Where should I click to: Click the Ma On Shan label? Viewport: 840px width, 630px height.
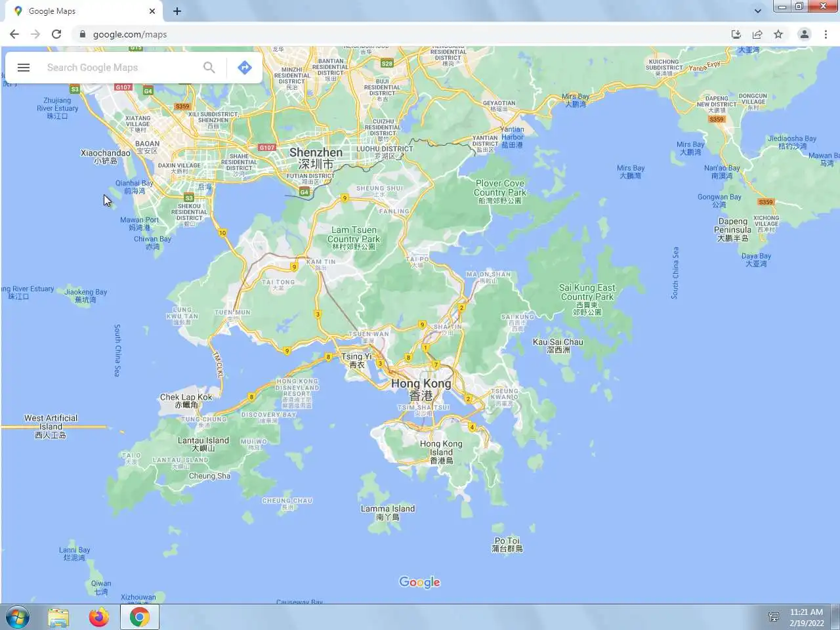488,277
